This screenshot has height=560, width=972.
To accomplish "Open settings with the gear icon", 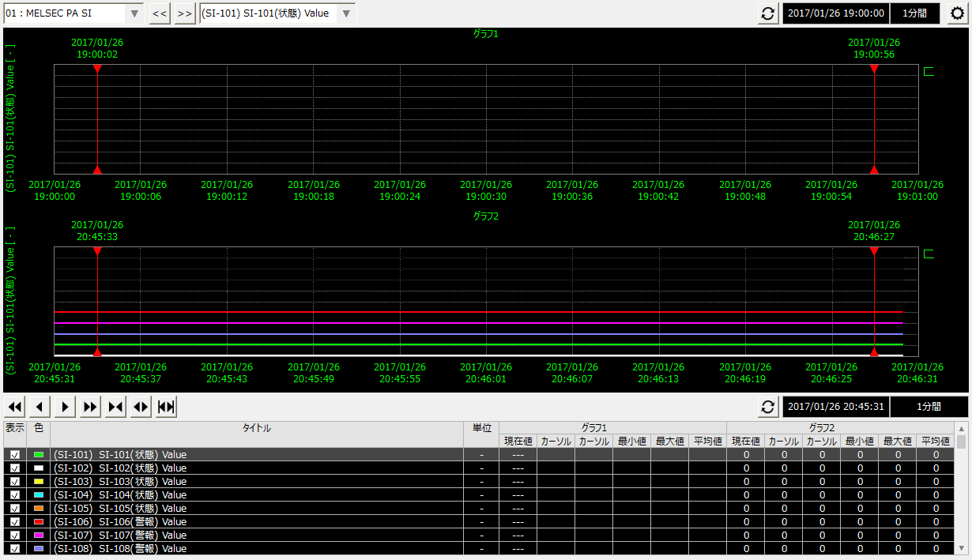I will 957,13.
